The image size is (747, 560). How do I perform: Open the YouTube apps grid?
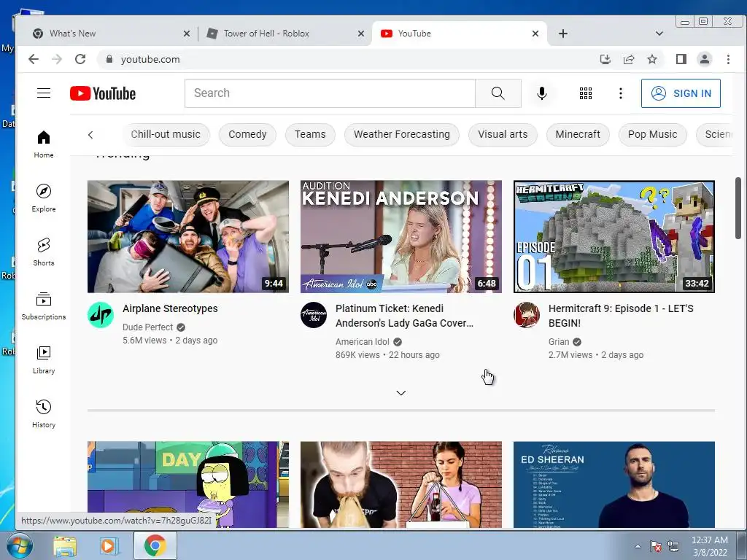(x=586, y=93)
